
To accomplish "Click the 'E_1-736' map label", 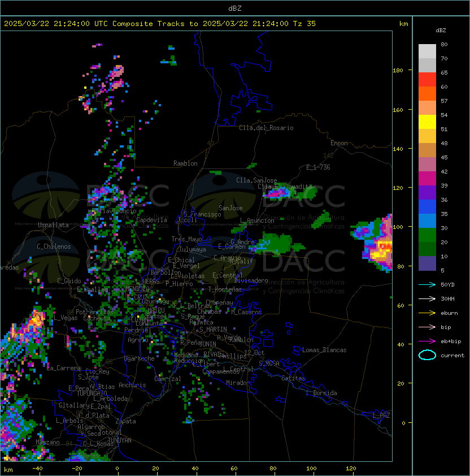I will pos(318,167).
